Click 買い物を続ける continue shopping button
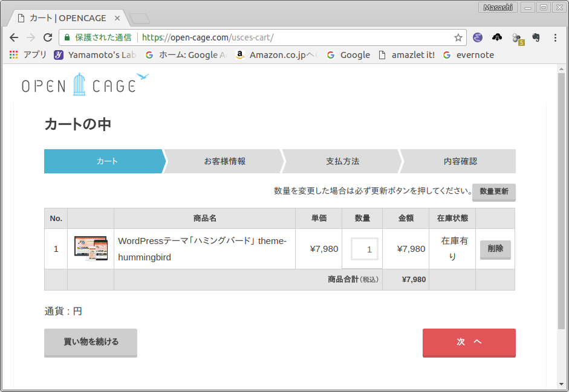This screenshot has width=569, height=392. pos(91,342)
